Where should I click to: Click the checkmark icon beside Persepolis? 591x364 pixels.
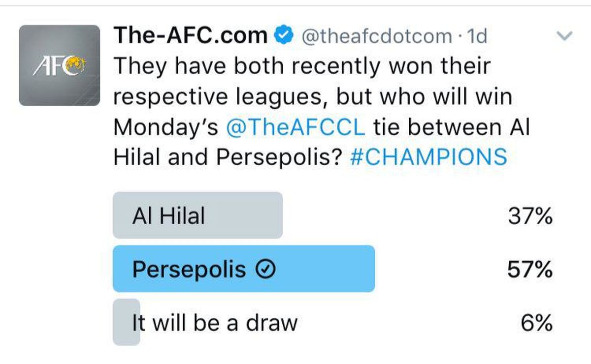tap(266, 269)
